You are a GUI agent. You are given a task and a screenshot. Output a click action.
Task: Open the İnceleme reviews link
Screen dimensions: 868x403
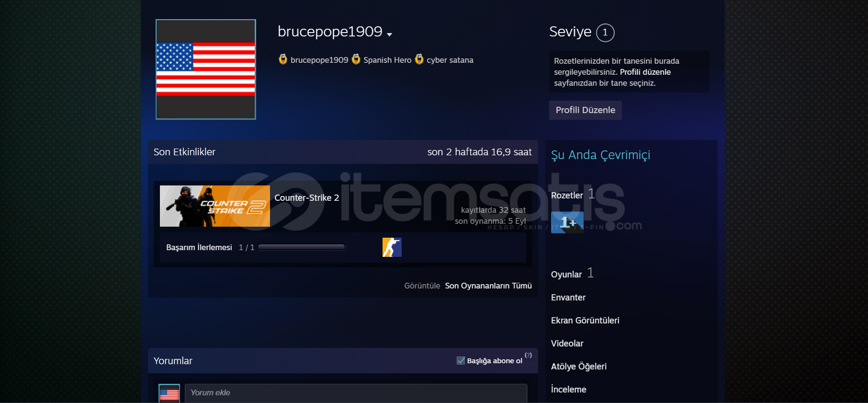569,390
